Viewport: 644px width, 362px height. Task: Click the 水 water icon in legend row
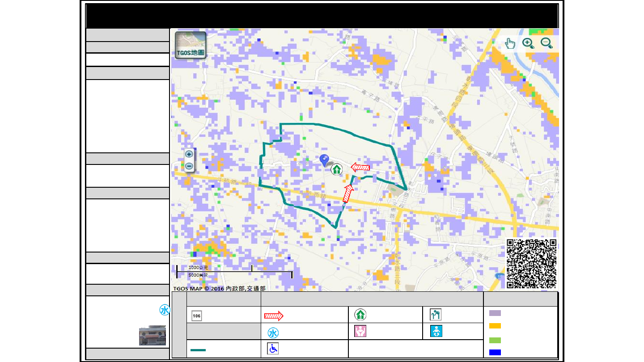[x=273, y=333]
